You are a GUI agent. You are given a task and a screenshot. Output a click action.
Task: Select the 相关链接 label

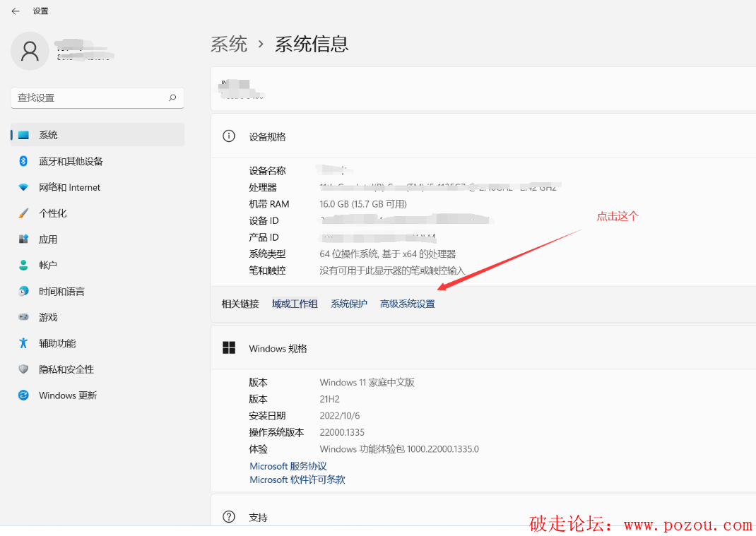pyautogui.click(x=240, y=304)
